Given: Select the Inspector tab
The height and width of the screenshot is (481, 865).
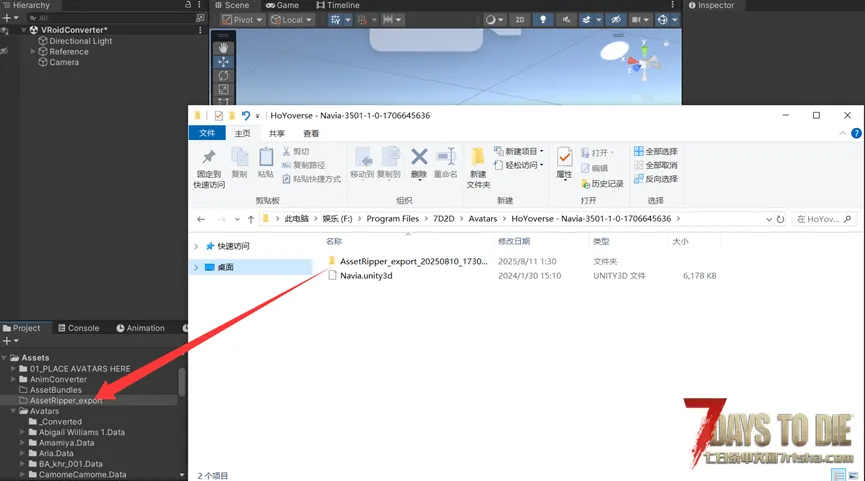Looking at the screenshot, I should pyautogui.click(x=712, y=5).
